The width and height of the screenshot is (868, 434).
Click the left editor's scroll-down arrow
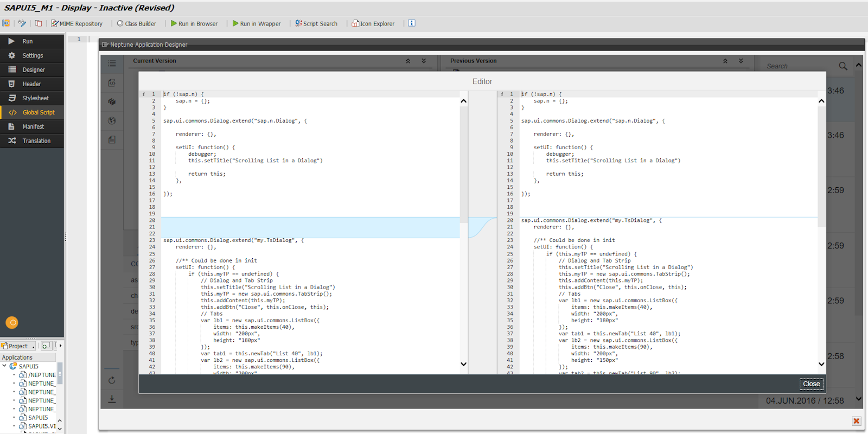coord(463,364)
